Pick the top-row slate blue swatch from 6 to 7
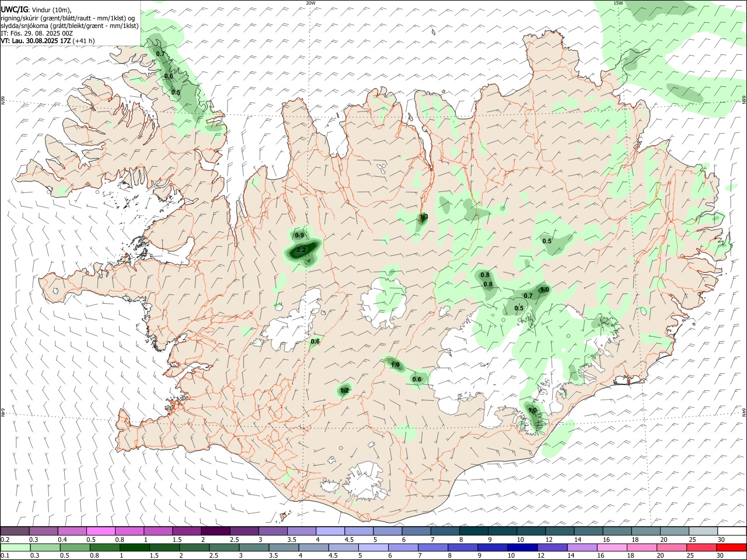Viewport: 747px width, 560px height. pyautogui.click(x=416, y=531)
